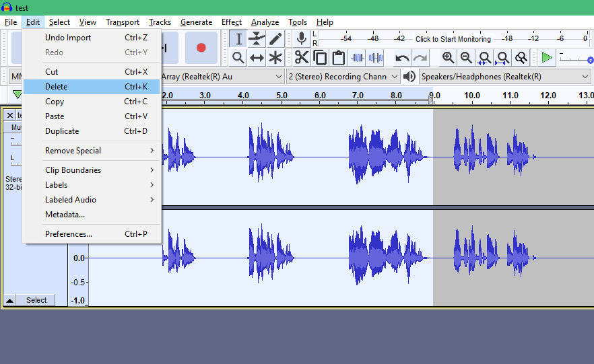Click the Play-at-speed slider

pos(576,59)
